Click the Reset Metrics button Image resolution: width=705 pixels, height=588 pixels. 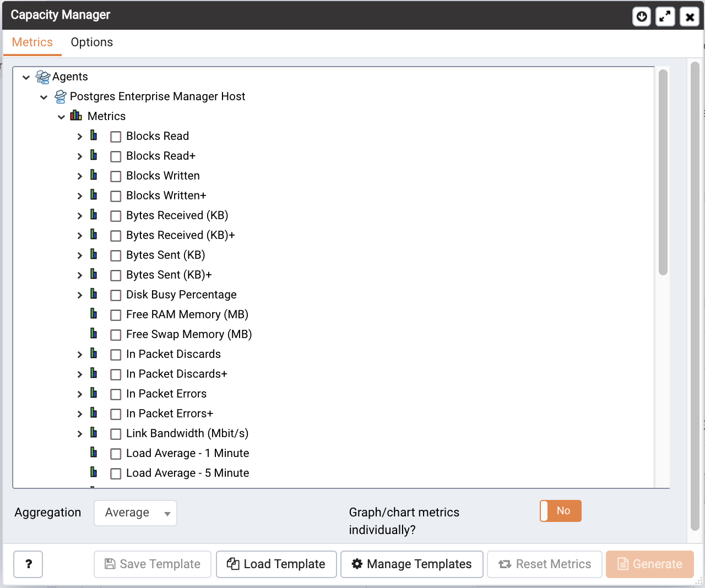545,564
